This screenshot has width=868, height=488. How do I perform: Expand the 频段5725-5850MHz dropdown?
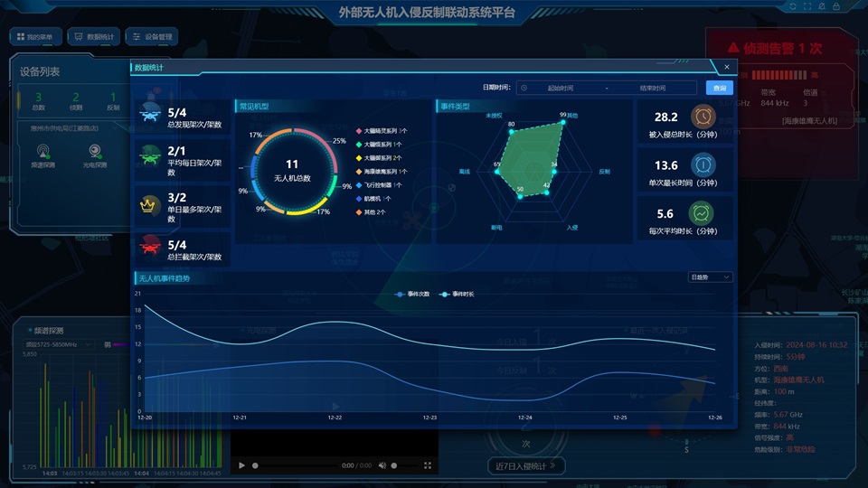(x=61, y=344)
